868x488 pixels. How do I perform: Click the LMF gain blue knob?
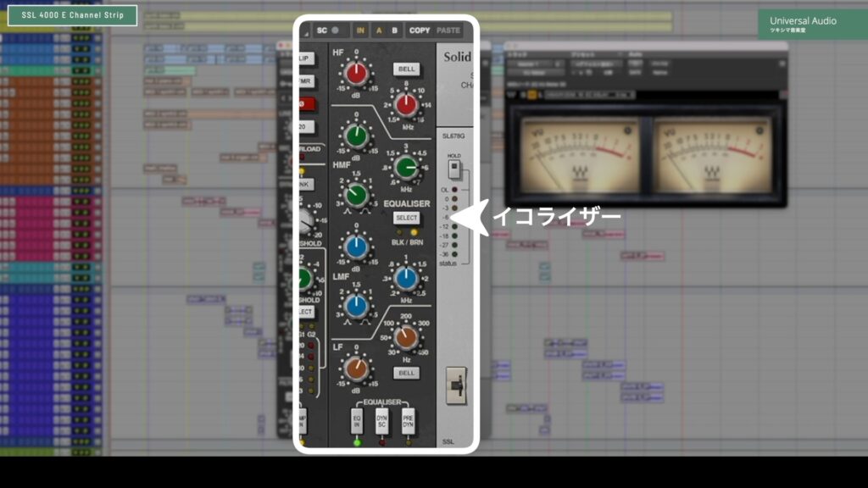tap(357, 247)
